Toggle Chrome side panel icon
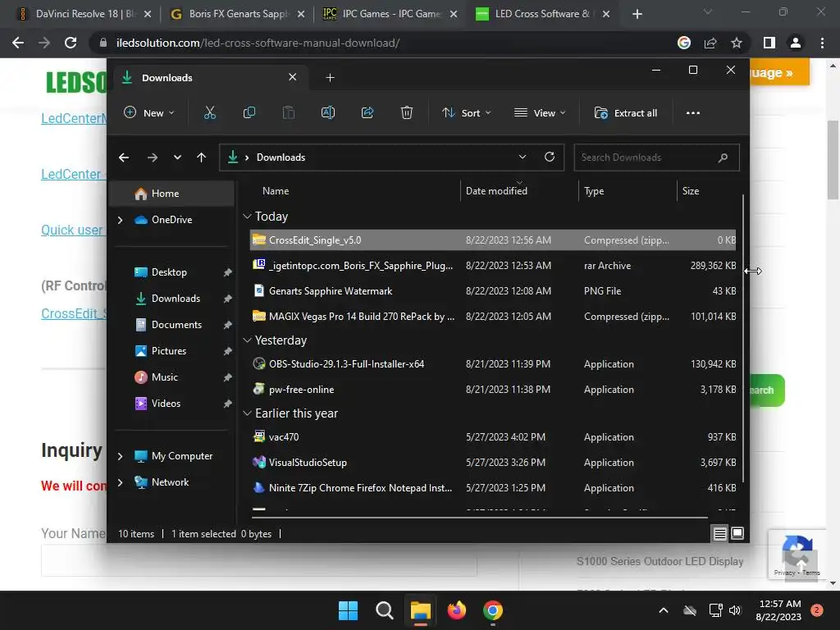The width and height of the screenshot is (840, 630). (769, 43)
